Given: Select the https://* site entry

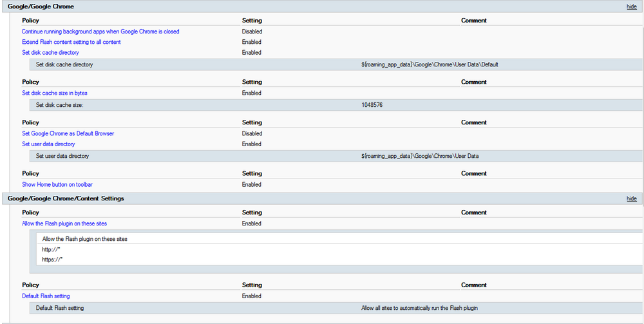Looking at the screenshot, I should (52, 260).
